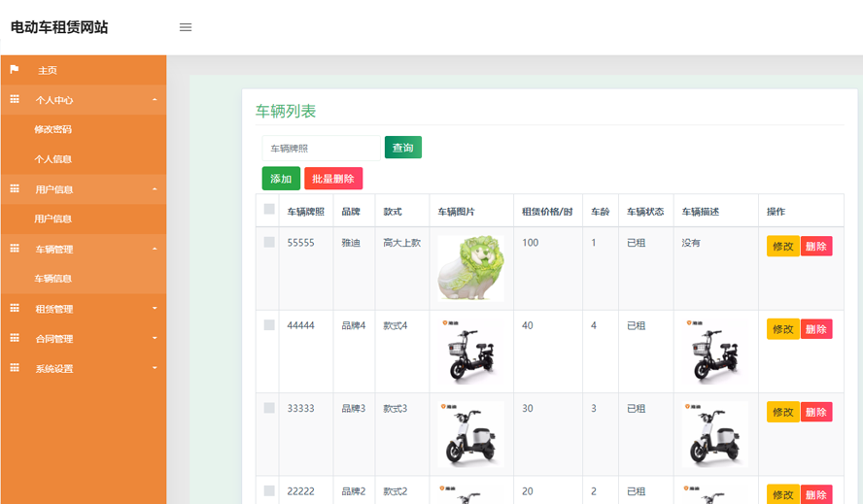This screenshot has height=504, width=863.
Task: Click 修改 for vehicle 55555
Action: [782, 246]
